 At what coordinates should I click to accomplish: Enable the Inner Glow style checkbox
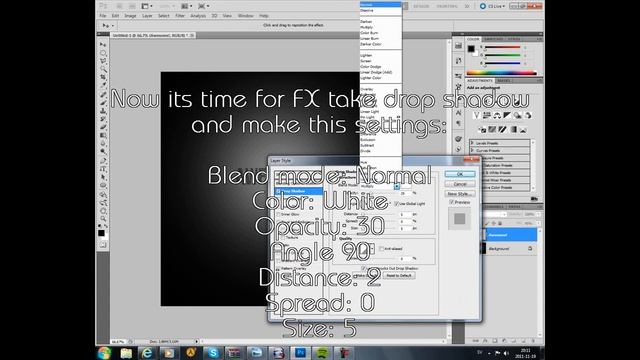[x=278, y=214]
